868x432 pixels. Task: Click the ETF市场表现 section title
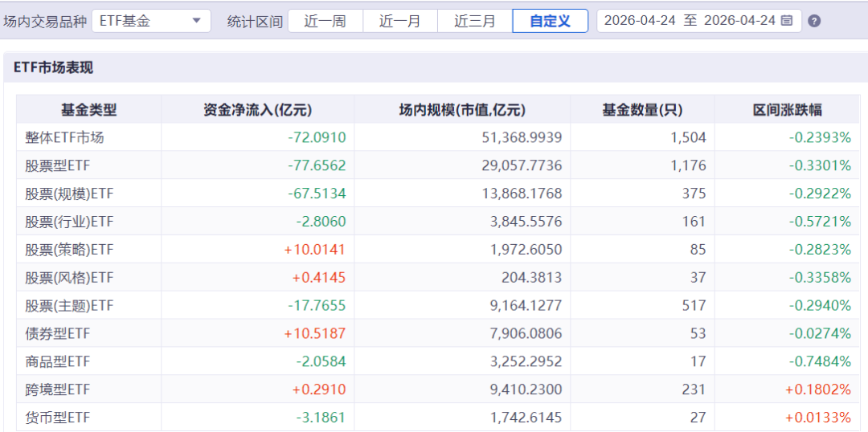click(x=53, y=68)
